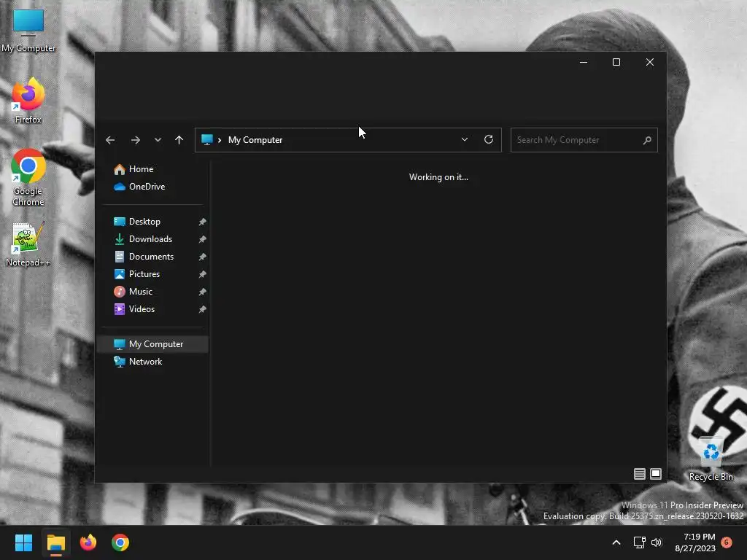The image size is (747, 560).
Task: Open the pinned Documents folder
Action: pyautogui.click(x=144, y=257)
